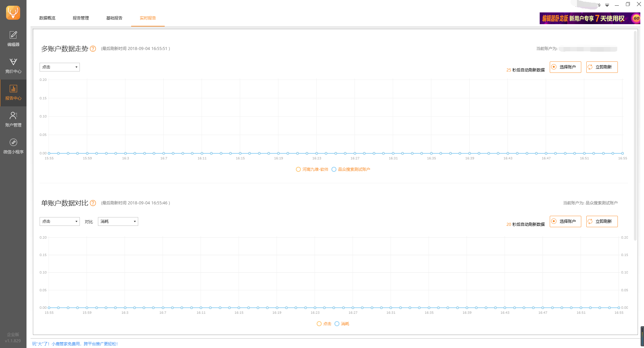This screenshot has width=644, height=348.
Task: Open the 消耗 comparison metric dropdown
Action: coord(118,221)
